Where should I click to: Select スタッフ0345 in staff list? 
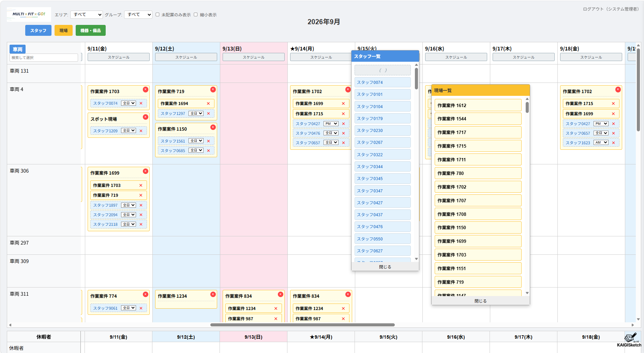(383, 179)
